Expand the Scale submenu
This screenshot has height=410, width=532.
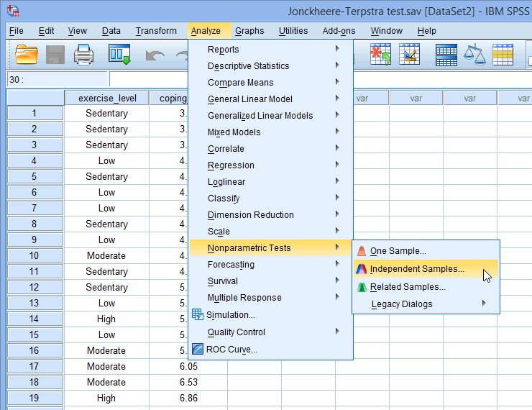[x=271, y=232]
